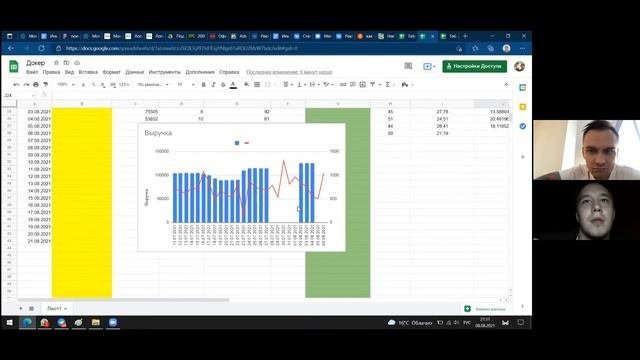Viewport: 640px width, 360px height.
Task: Insert a chart from the toolbar
Action: (362, 84)
